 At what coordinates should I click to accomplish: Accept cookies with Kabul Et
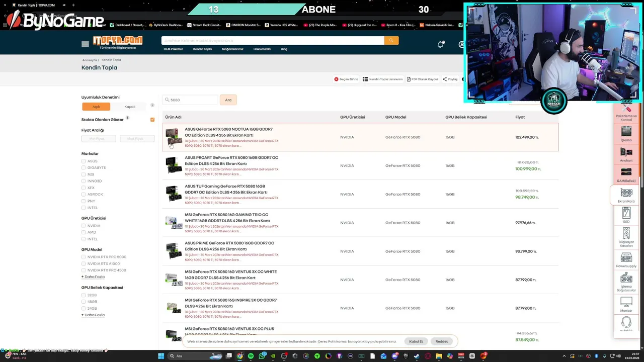pos(416,341)
